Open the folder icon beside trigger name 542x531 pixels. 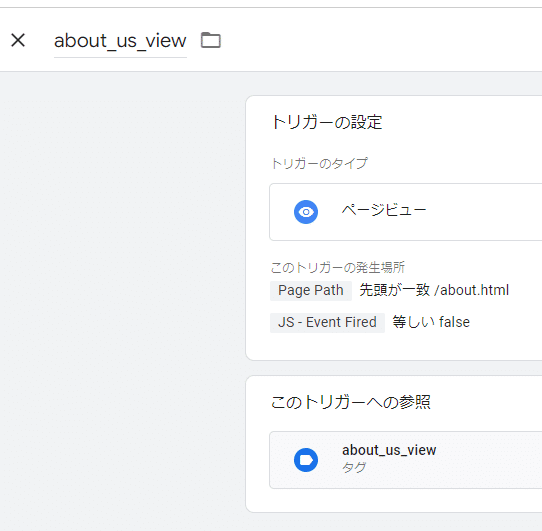click(211, 40)
